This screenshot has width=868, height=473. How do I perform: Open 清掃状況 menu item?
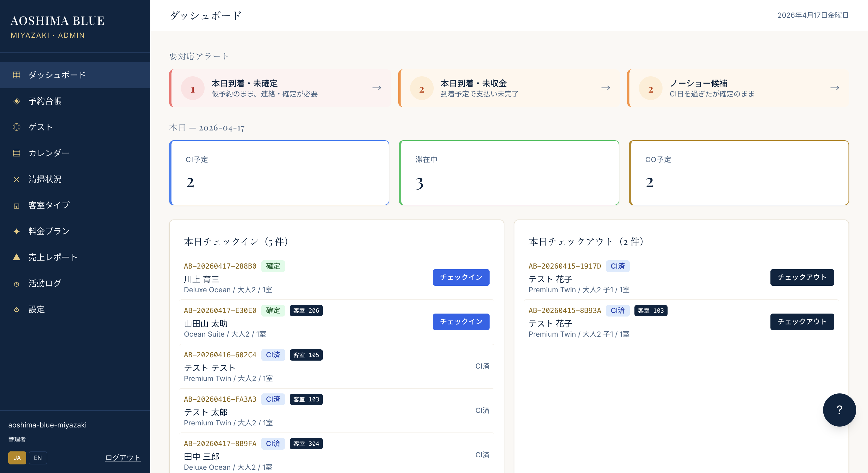75,179
